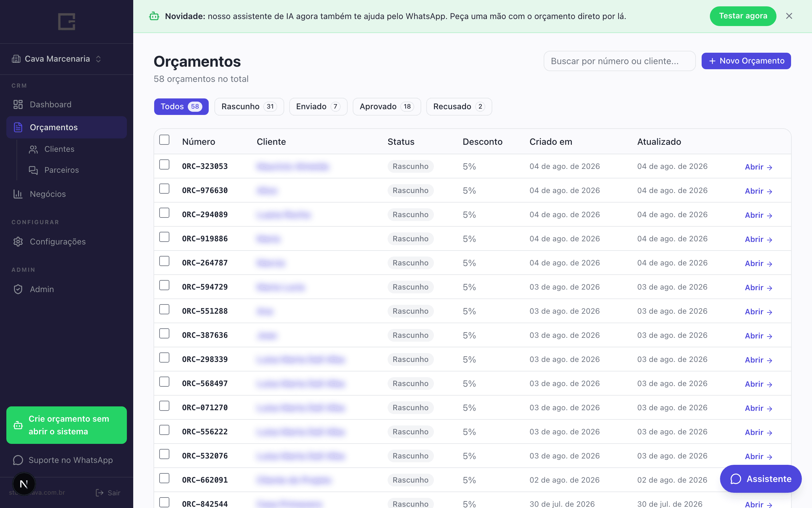This screenshot has width=812, height=508.
Task: Click the Sair logout icon
Action: pos(99,492)
